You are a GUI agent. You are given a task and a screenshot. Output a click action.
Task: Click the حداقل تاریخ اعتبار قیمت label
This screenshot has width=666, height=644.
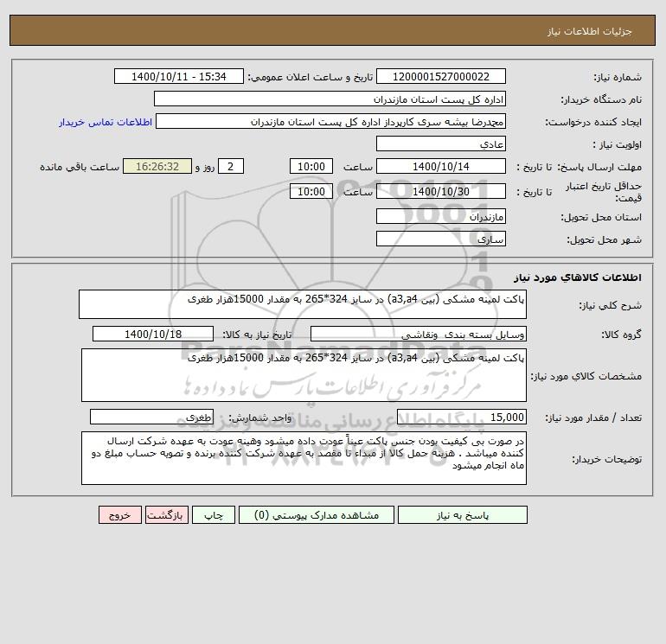(604, 192)
